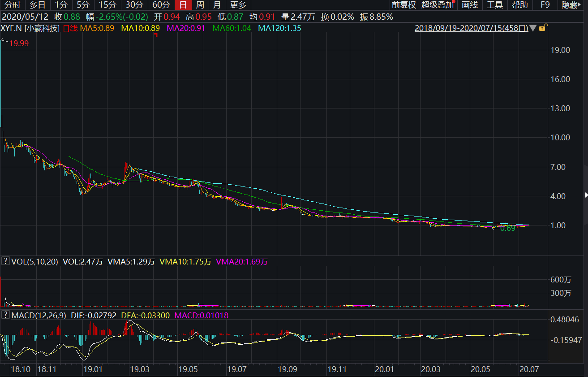Open the 更多 more periods dropdown
588x377 pixels.
[x=238, y=5]
